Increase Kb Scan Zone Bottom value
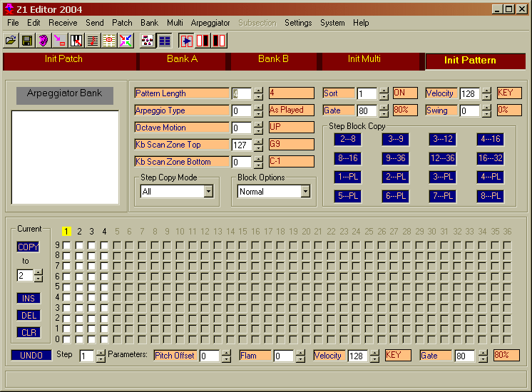Image resolution: width=532 pixels, height=392 pixels. tap(259, 159)
